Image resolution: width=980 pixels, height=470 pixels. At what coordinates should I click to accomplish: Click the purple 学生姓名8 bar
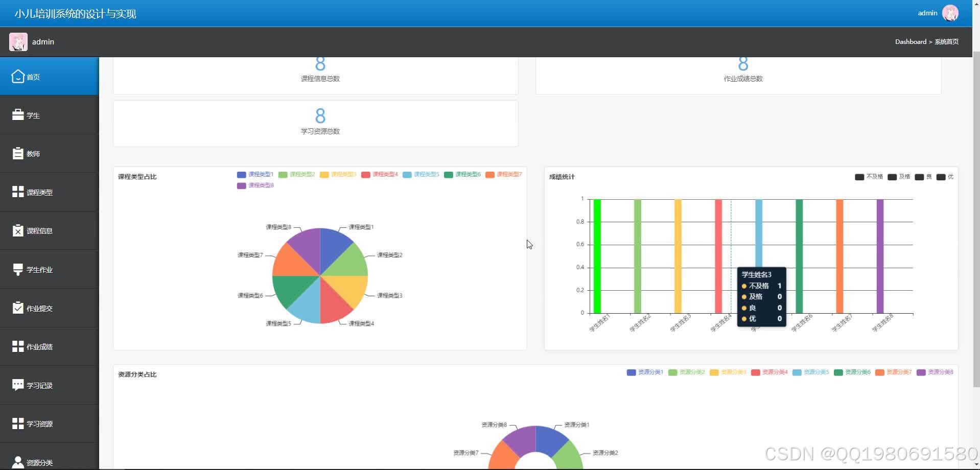point(880,256)
